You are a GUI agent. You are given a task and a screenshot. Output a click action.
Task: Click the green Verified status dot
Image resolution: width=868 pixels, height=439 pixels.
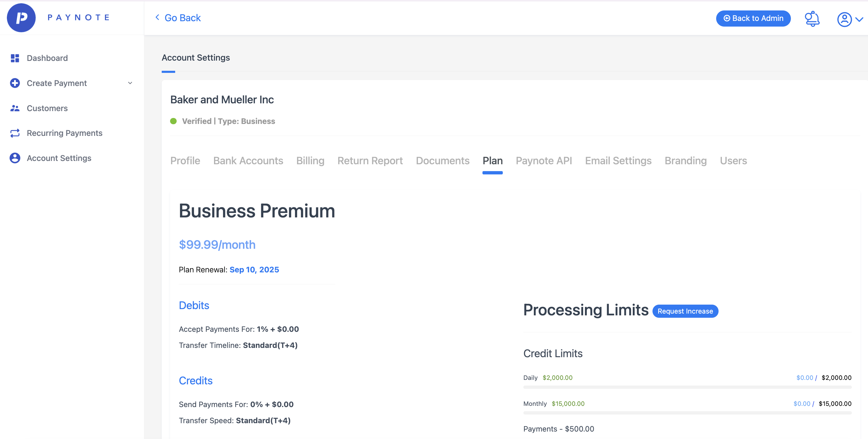[x=174, y=121]
